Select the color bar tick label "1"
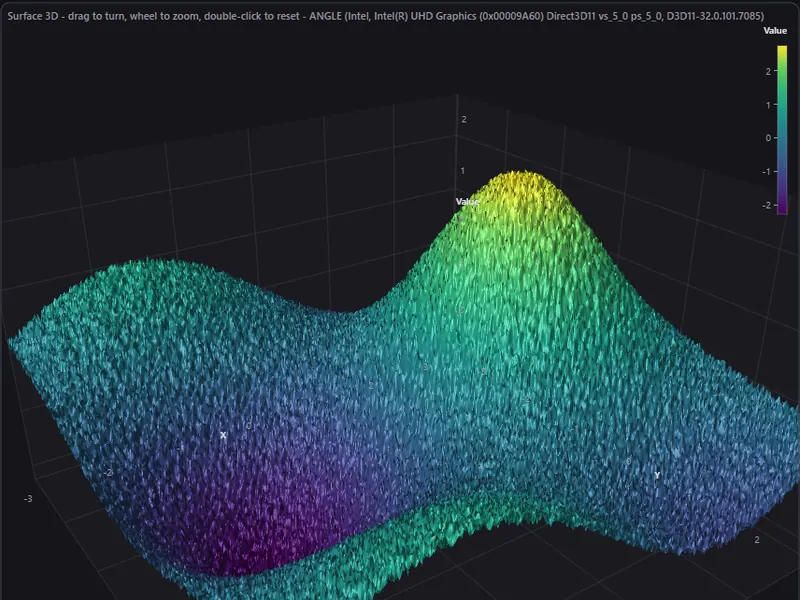The image size is (800, 600). 768,105
